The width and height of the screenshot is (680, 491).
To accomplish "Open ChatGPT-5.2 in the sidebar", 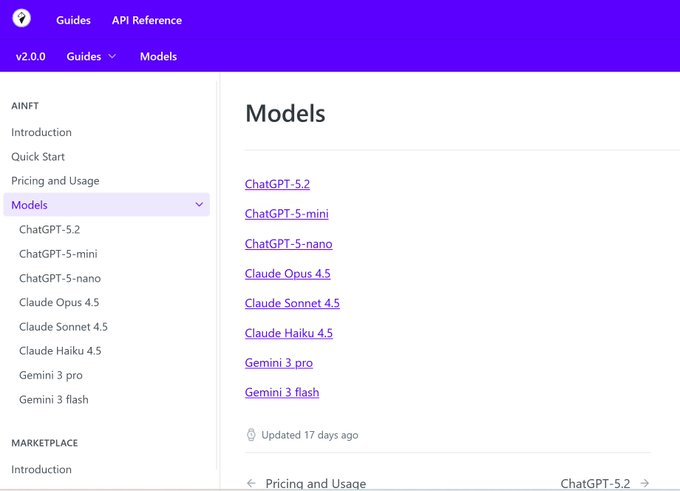I will [49, 229].
